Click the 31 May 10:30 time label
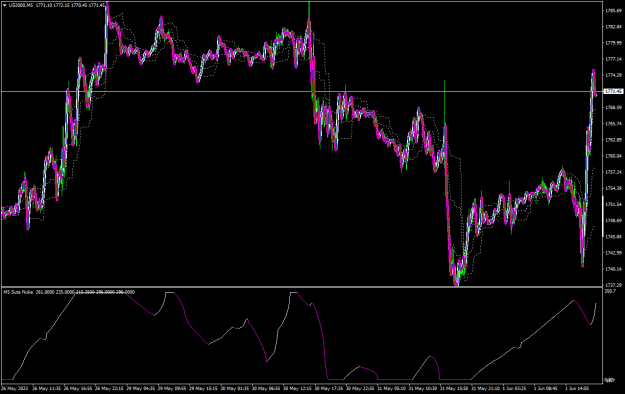This screenshot has width=625, height=394. 423,388
